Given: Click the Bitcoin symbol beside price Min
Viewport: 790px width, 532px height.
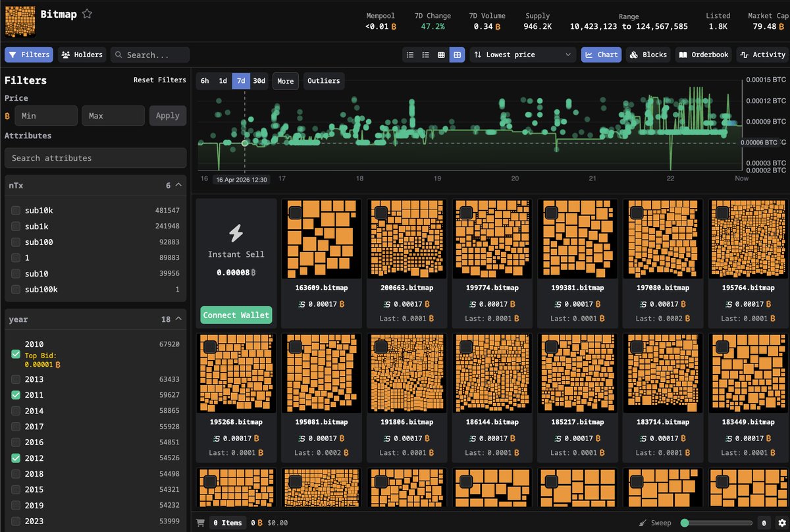Looking at the screenshot, I should (8, 116).
